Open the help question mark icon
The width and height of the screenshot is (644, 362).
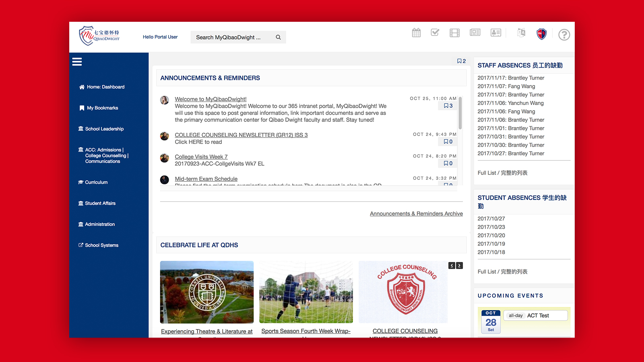(x=564, y=35)
